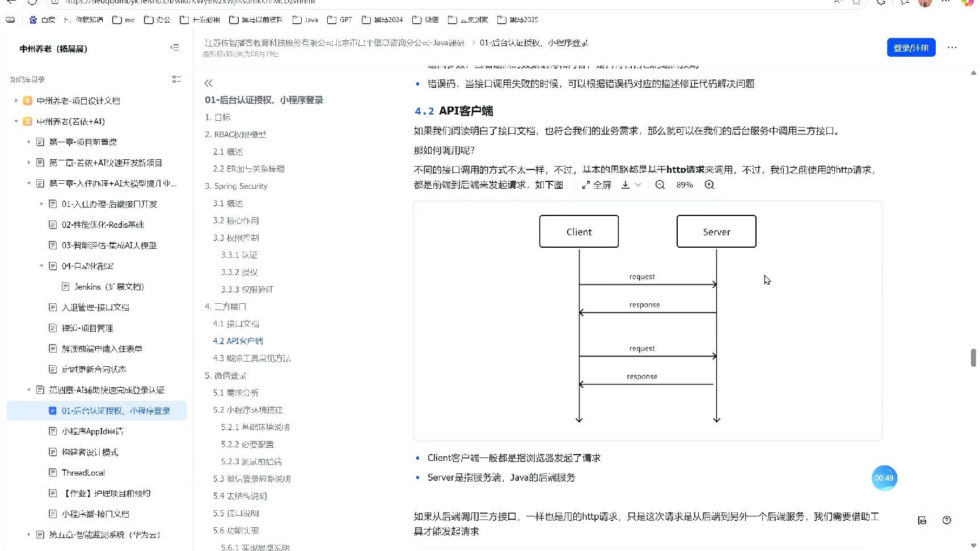The image size is (980, 551).
Task: Expand 01-入住办理-后端接口开发 node
Action: [x=41, y=204]
